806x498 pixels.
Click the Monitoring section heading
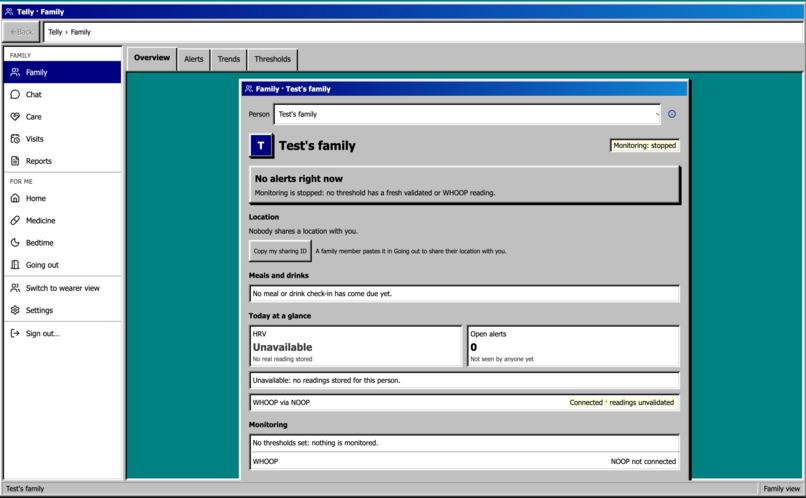[268, 425]
